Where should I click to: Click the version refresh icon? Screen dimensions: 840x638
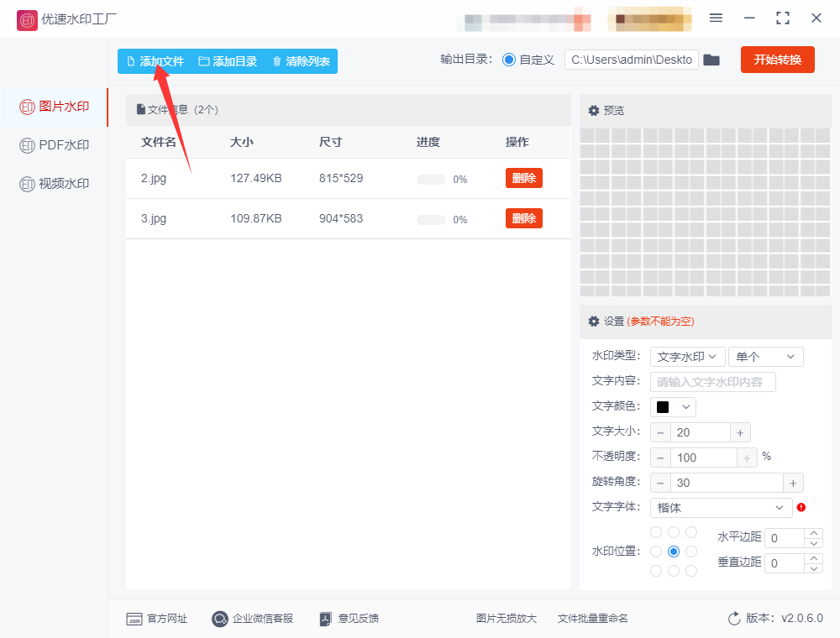(x=734, y=619)
